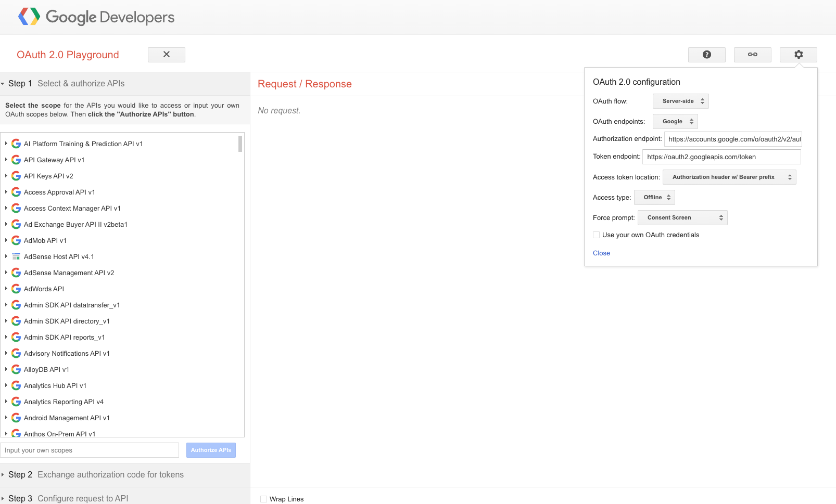Click the settings gear icon
The width and height of the screenshot is (836, 504).
coord(798,54)
